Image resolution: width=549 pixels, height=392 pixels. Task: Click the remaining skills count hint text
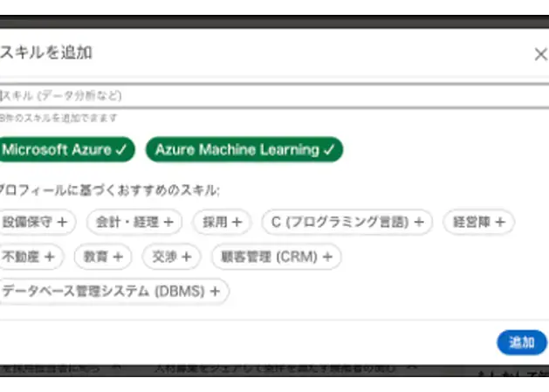tap(58, 118)
